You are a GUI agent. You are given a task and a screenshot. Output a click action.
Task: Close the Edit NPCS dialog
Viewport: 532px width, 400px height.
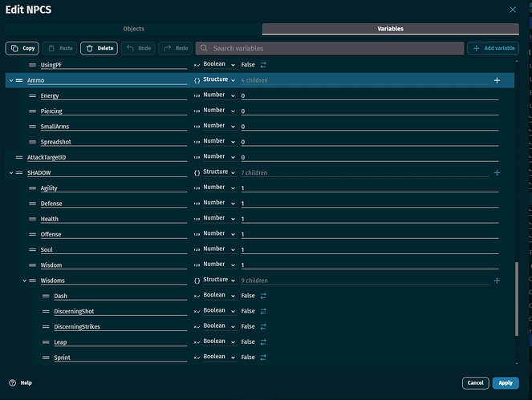point(513,10)
